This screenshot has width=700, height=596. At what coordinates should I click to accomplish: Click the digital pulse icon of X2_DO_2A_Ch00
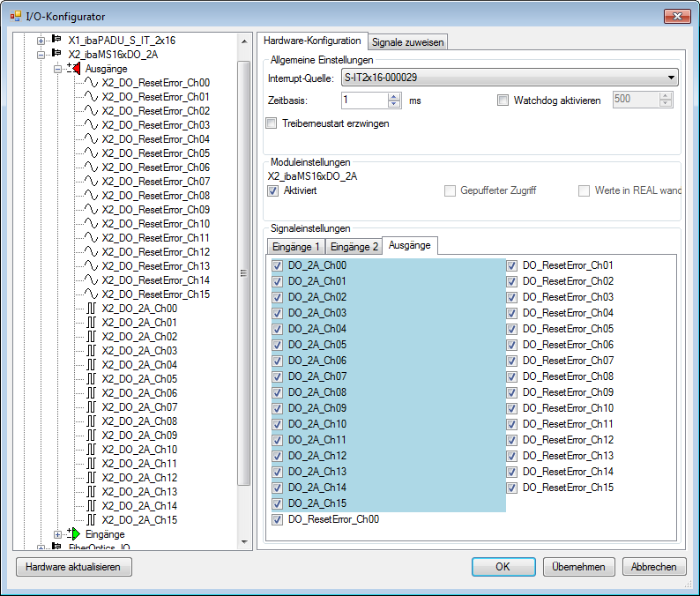pyautogui.click(x=91, y=309)
